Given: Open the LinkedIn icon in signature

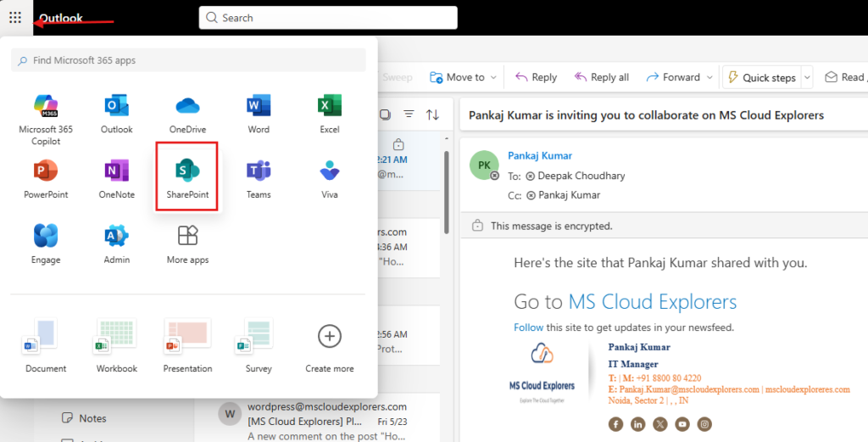Looking at the screenshot, I should click(637, 424).
